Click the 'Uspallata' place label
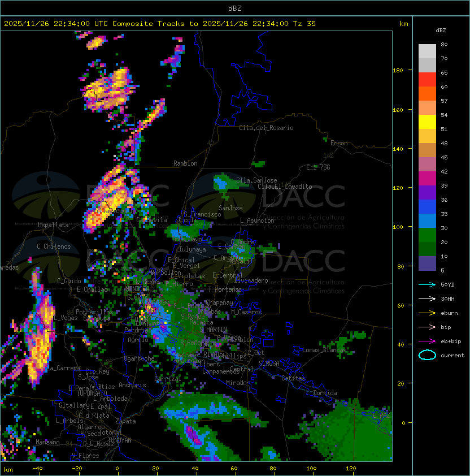The width and height of the screenshot is (470, 476). coord(53,225)
